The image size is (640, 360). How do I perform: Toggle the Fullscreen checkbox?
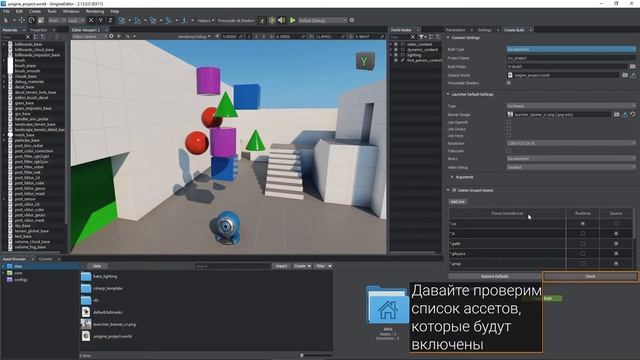point(509,151)
